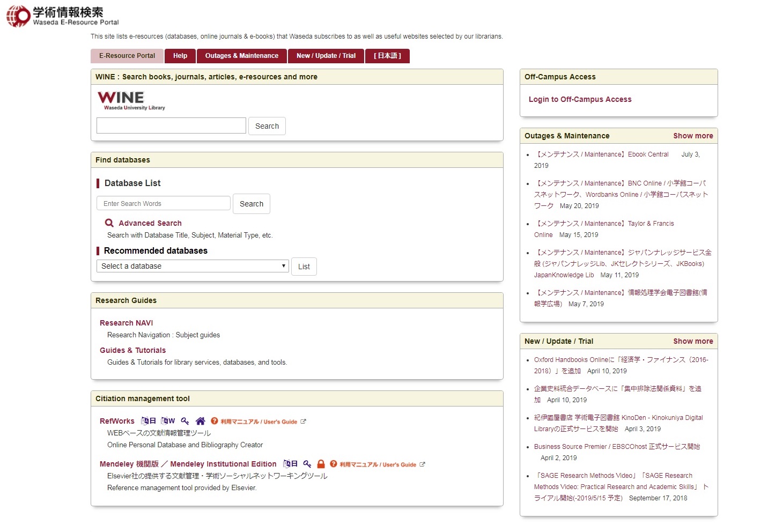
Task: Open the 'Select a database' dropdown
Action: click(193, 266)
